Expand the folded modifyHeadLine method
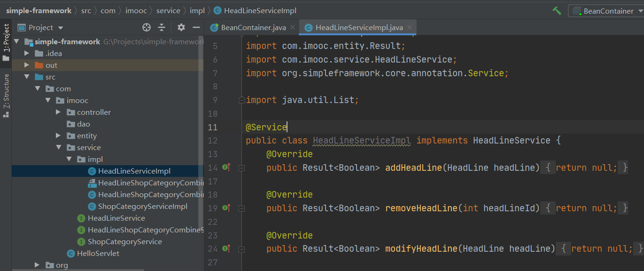The image size is (644, 271). (x=241, y=248)
